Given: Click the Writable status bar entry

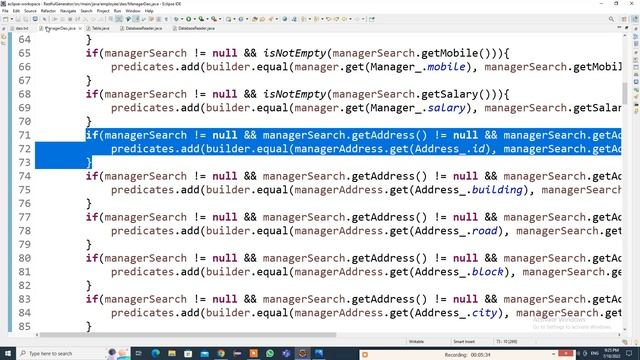Looking at the screenshot, I should pyautogui.click(x=416, y=341).
